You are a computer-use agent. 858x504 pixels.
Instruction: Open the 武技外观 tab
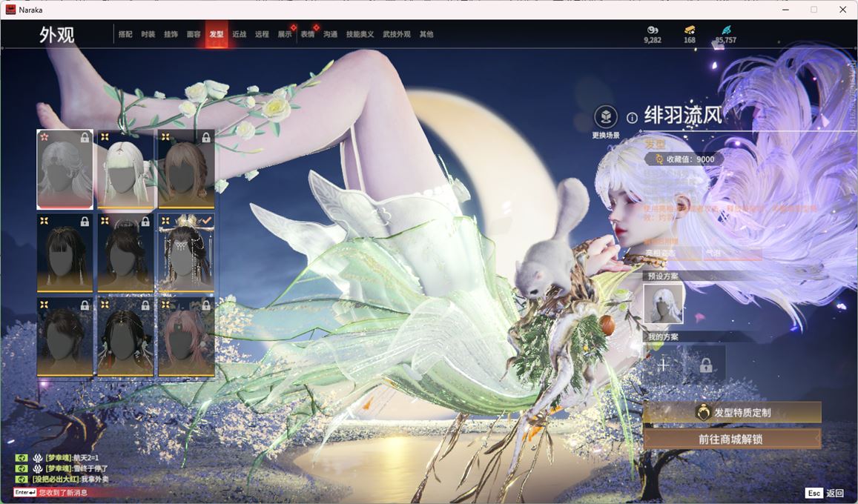pyautogui.click(x=397, y=34)
